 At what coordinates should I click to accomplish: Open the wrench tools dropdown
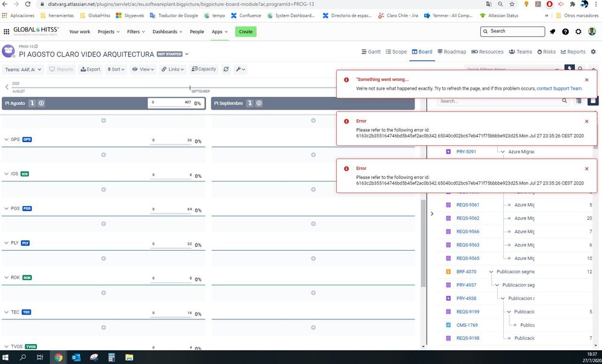240,69
